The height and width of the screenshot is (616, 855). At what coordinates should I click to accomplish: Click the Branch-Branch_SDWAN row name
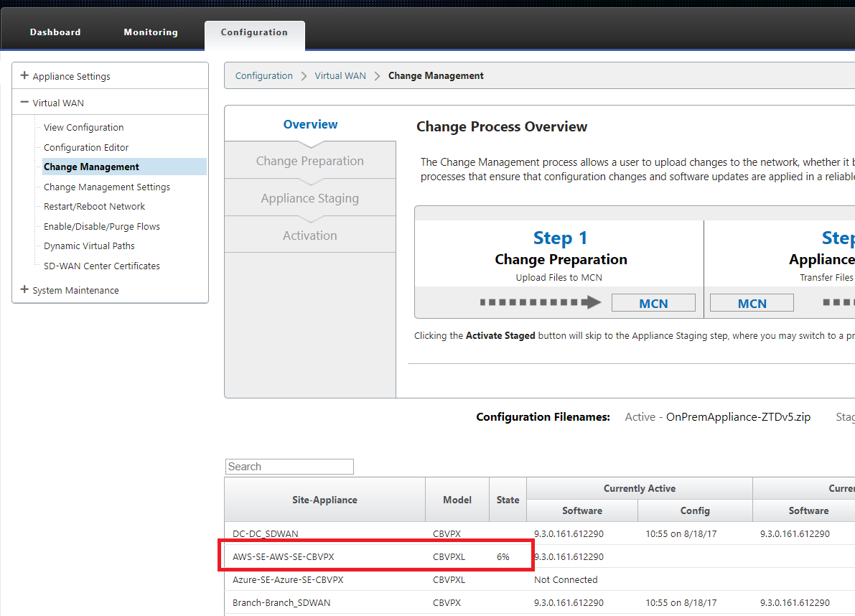281,602
